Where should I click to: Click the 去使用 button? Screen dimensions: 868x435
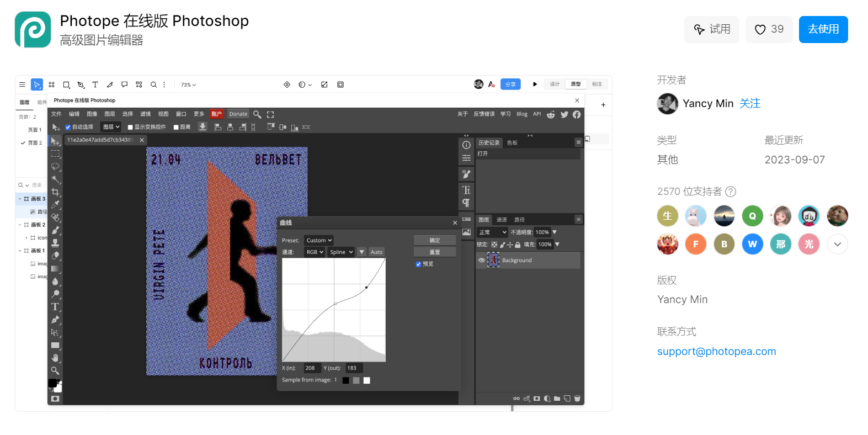[823, 29]
